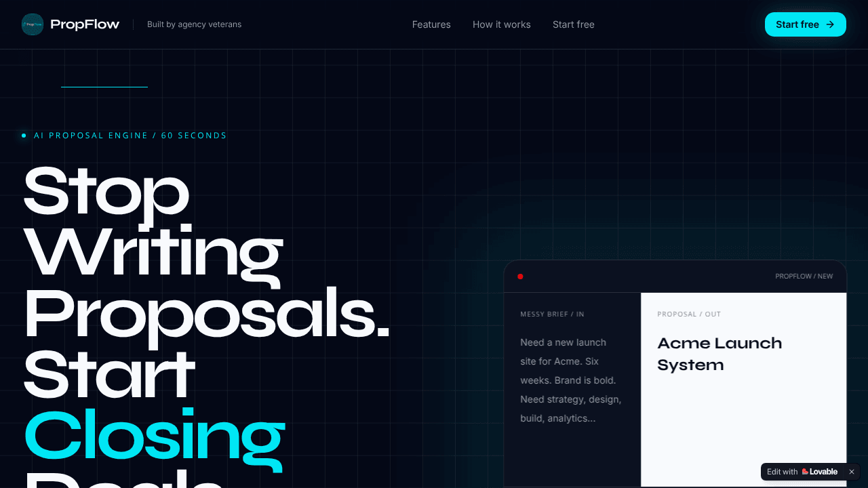The image size is (868, 488).
Task: Select the Start free nav link
Action: click(x=574, y=24)
